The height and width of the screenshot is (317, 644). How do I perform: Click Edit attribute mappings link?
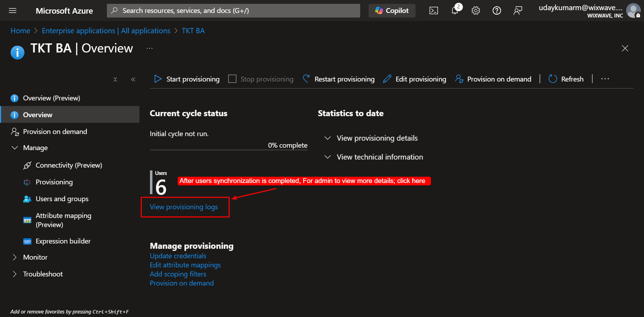click(185, 265)
